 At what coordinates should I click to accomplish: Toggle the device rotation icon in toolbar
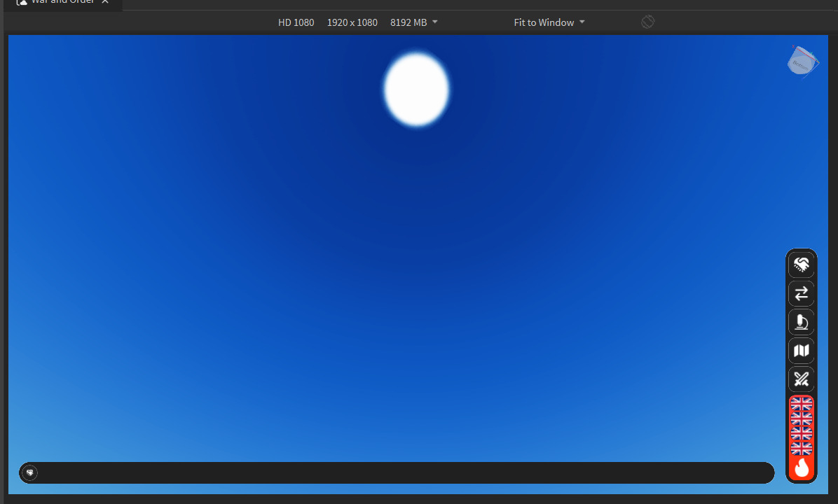coord(647,22)
